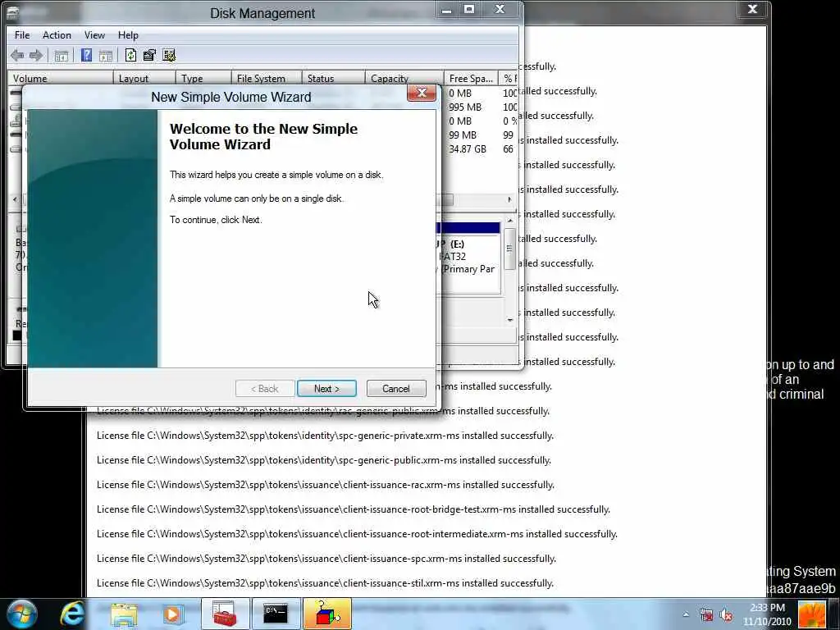
Task: Sort by the Capacity column header
Action: 404,78
